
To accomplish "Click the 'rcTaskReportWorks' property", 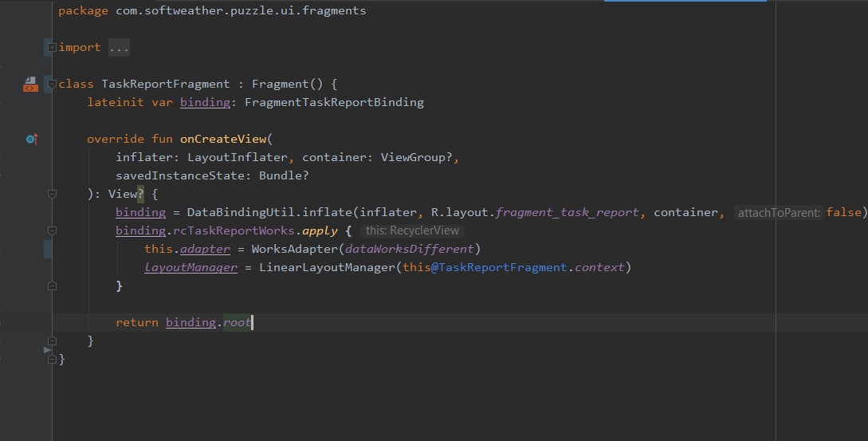I will coord(234,230).
